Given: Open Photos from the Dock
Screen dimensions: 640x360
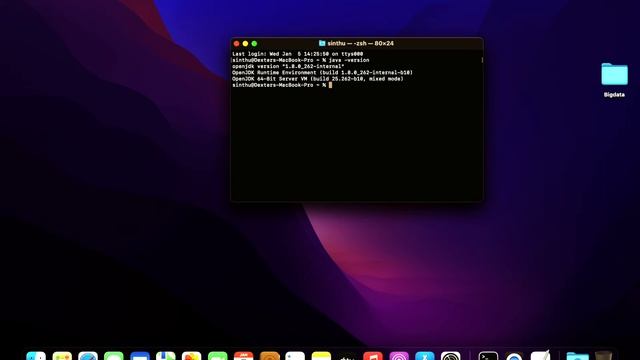Looking at the screenshot, I should point(191,356).
